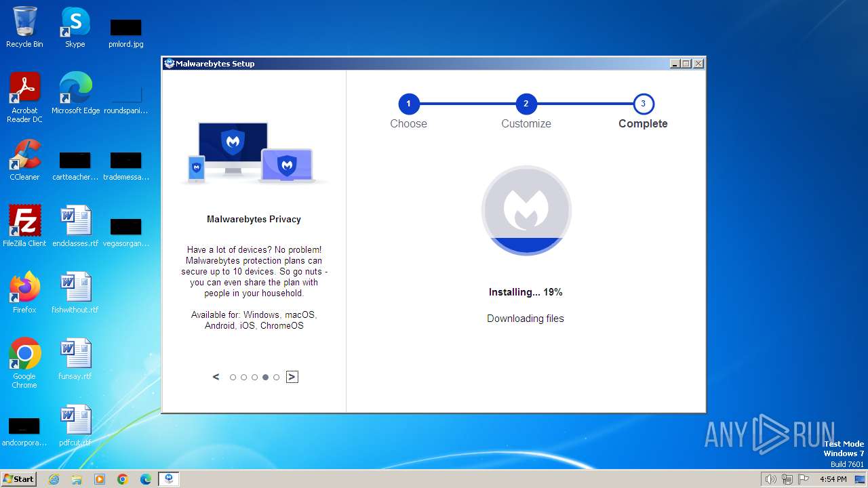Click the Installing... 19% status text
Screen dimensions: 868x488
click(x=526, y=292)
